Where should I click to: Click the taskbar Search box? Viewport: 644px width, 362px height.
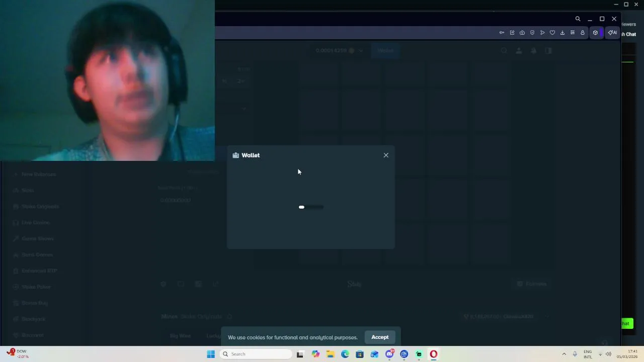coord(257,354)
